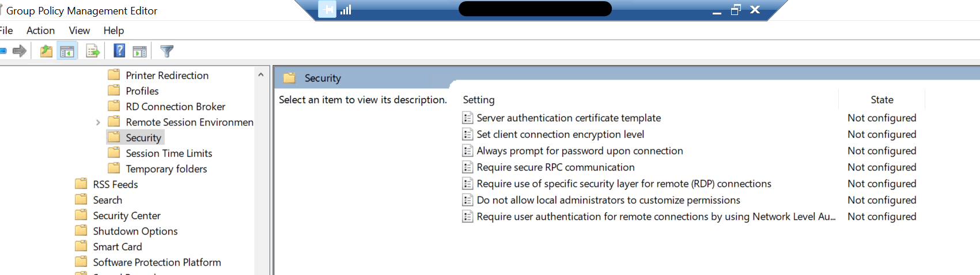
Task: Open Help via blue question mark icon
Action: coord(119,51)
